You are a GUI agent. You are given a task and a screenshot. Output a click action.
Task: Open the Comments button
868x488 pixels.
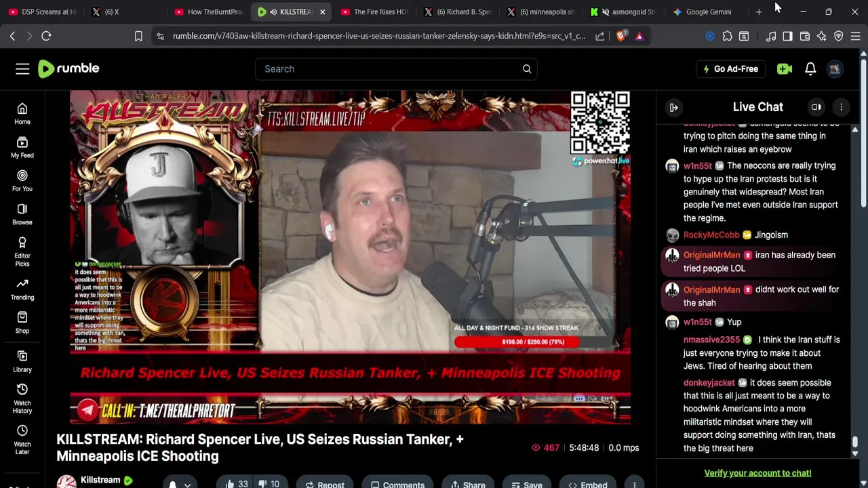397,484
